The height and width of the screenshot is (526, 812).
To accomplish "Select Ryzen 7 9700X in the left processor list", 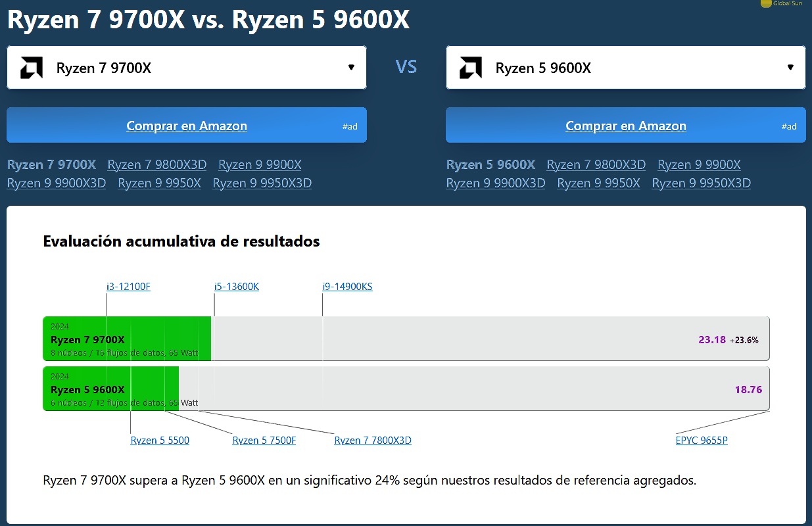I will point(51,164).
